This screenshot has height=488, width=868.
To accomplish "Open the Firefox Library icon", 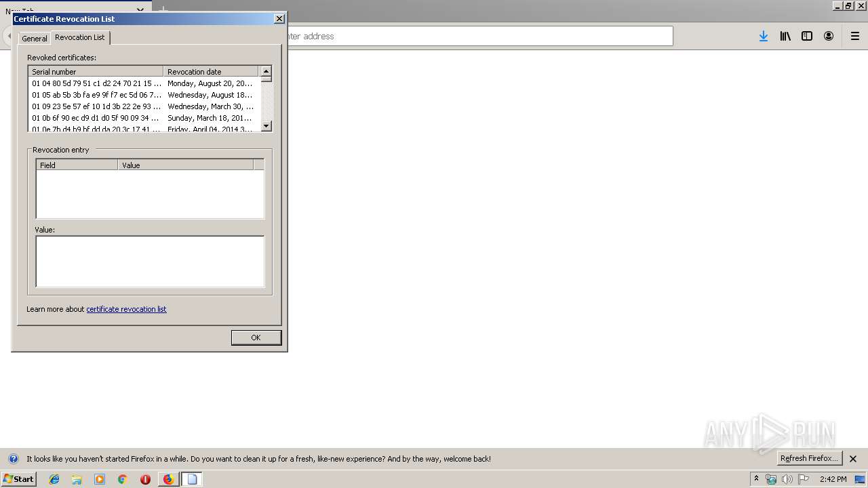I will click(785, 37).
